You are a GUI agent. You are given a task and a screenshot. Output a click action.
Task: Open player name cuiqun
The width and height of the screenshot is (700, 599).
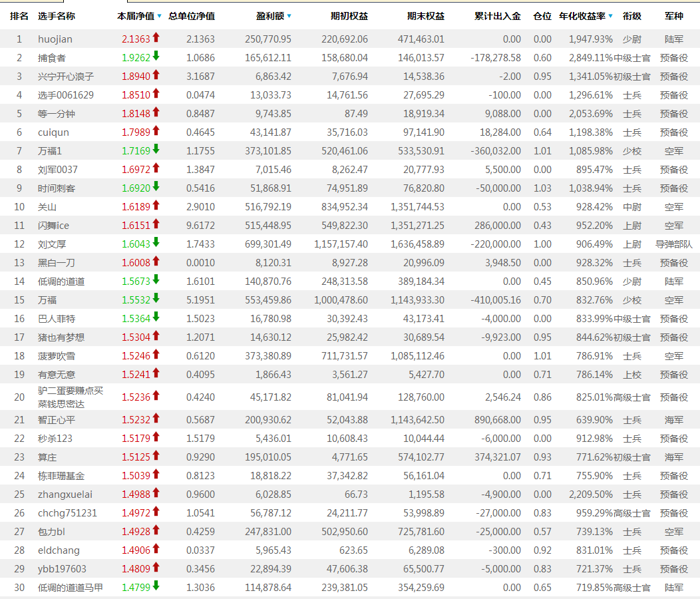[x=54, y=132]
